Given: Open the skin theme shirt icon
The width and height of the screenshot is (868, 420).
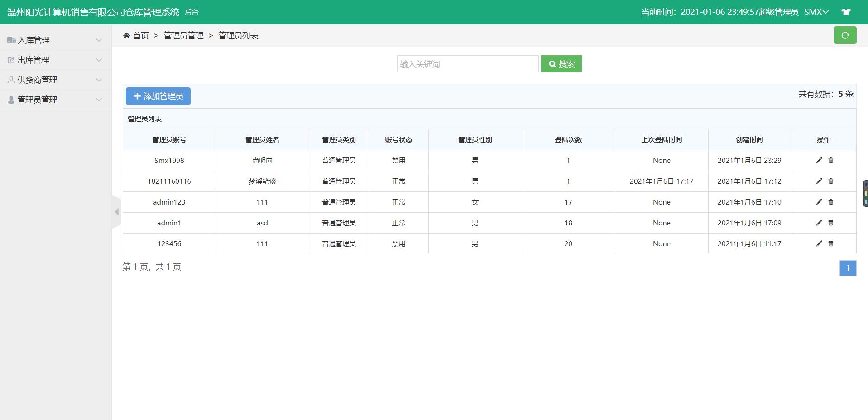Looking at the screenshot, I should click(x=845, y=12).
